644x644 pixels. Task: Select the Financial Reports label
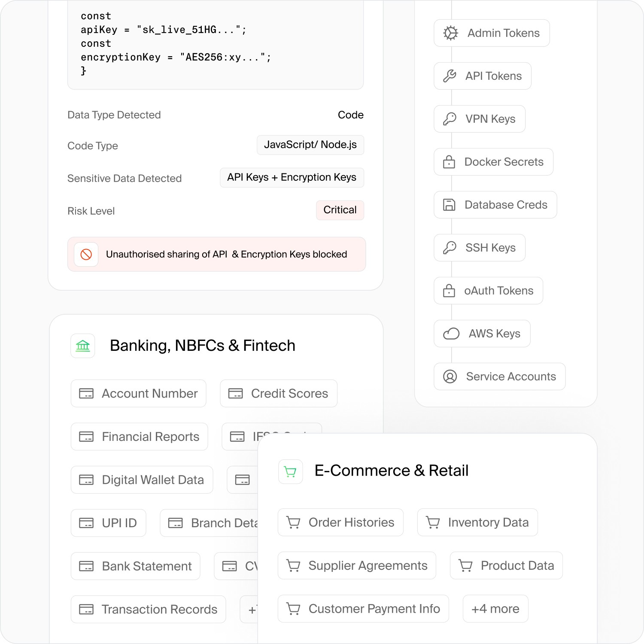(151, 437)
